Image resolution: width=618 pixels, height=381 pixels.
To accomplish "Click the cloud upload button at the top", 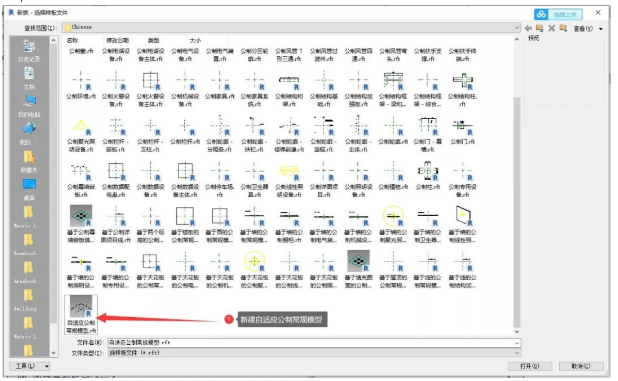I will pyautogui.click(x=558, y=14).
